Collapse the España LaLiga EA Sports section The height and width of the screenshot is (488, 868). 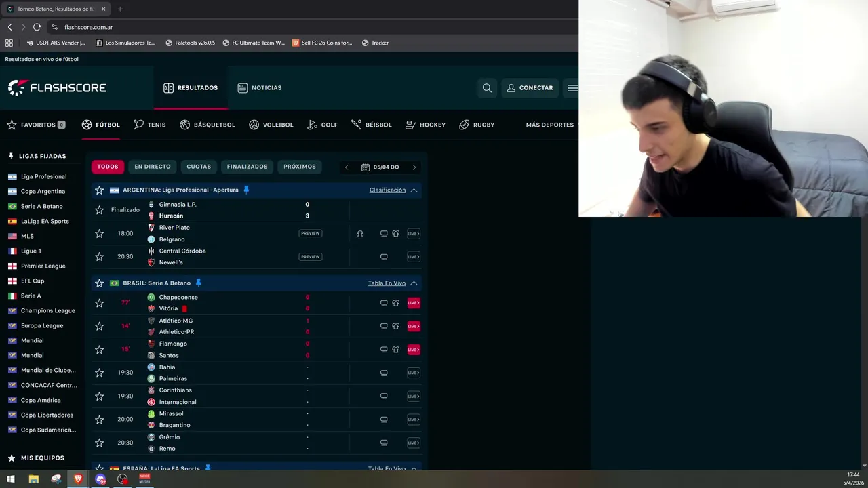pos(414,468)
